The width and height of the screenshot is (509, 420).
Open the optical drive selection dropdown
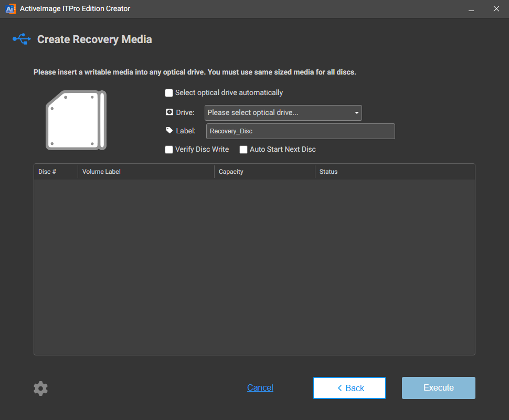coord(283,113)
